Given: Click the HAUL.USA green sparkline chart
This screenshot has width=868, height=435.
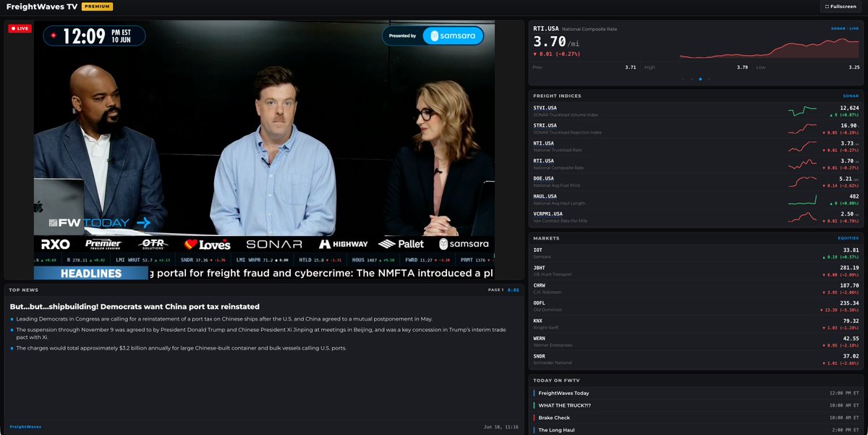Looking at the screenshot, I should pos(802,199).
